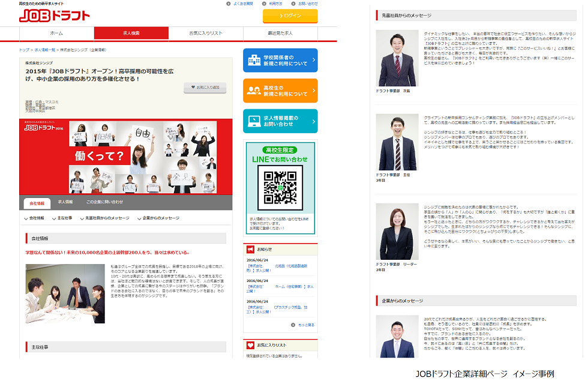Viewport: 588px width, 387px height.
Task: Click company representative photo in 企業からのメッセージ
Action: pos(397,337)
